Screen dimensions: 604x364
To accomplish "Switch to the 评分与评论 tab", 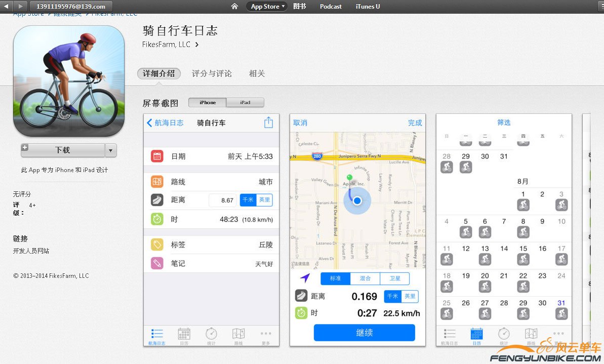I will (x=212, y=73).
